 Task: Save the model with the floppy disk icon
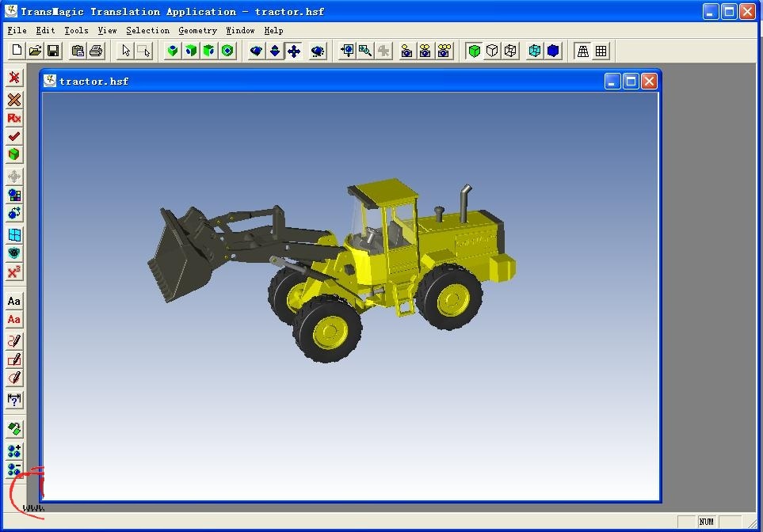point(53,51)
